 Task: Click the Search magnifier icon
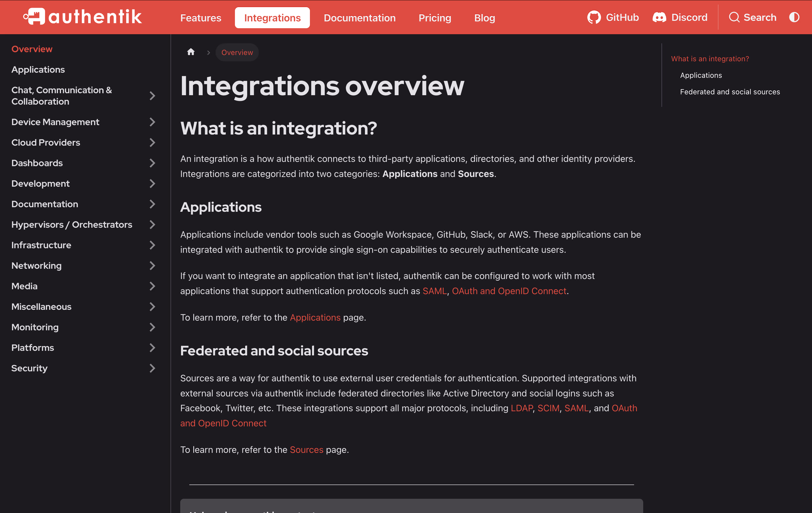734,17
